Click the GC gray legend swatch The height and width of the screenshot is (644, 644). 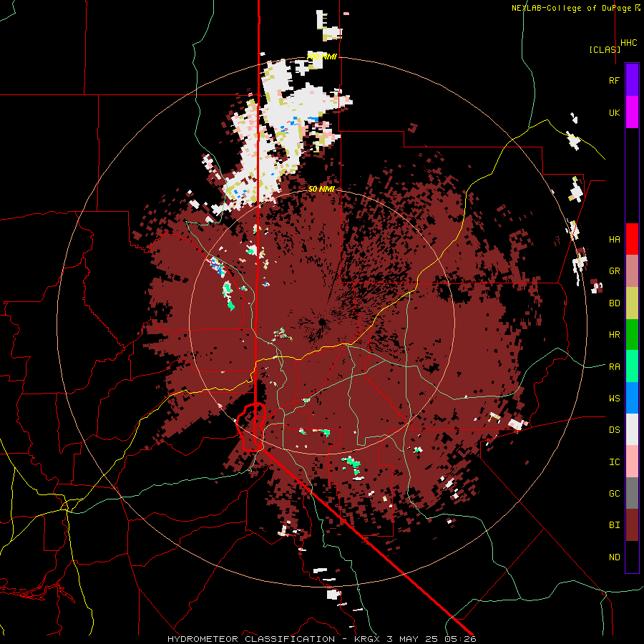[x=632, y=493]
